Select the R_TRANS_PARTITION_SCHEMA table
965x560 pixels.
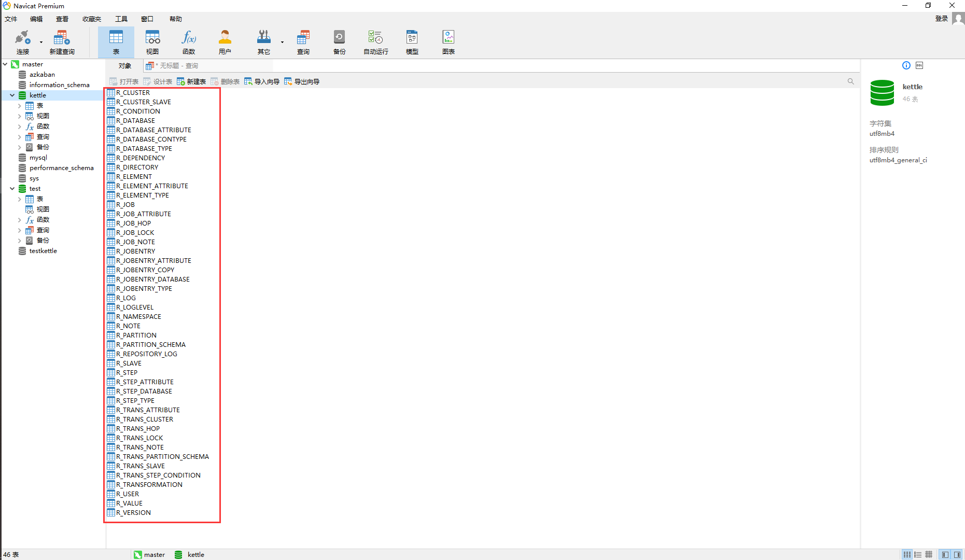[x=162, y=457]
